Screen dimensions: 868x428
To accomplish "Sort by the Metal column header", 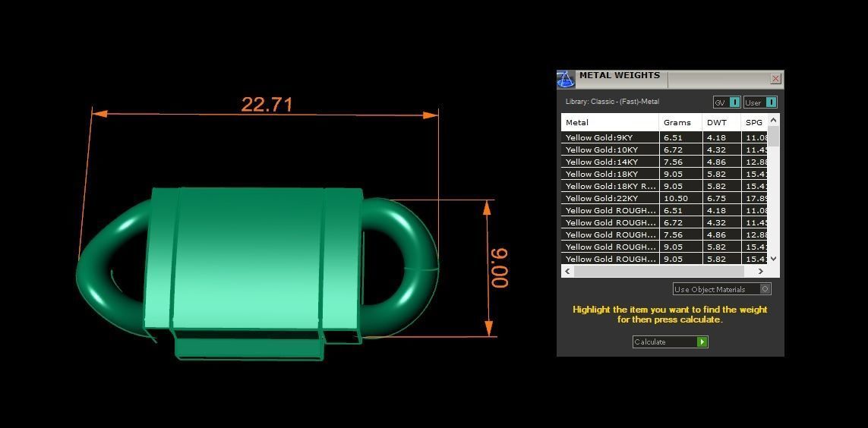I will 610,123.
